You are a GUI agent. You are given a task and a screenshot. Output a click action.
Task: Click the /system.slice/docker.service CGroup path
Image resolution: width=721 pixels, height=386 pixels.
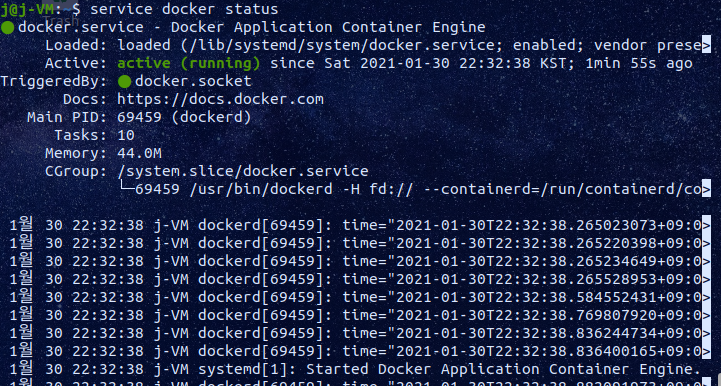click(x=243, y=171)
